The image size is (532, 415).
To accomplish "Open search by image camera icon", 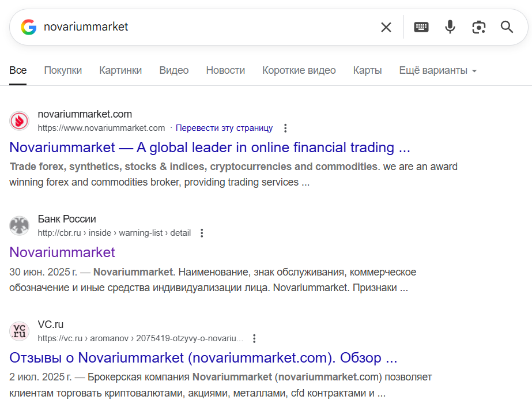I will click(x=478, y=27).
